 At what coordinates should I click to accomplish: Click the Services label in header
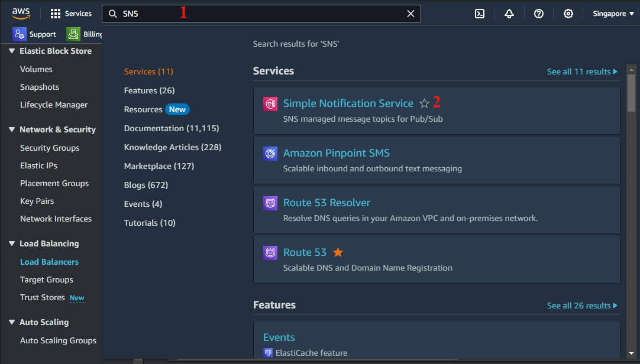pos(78,14)
